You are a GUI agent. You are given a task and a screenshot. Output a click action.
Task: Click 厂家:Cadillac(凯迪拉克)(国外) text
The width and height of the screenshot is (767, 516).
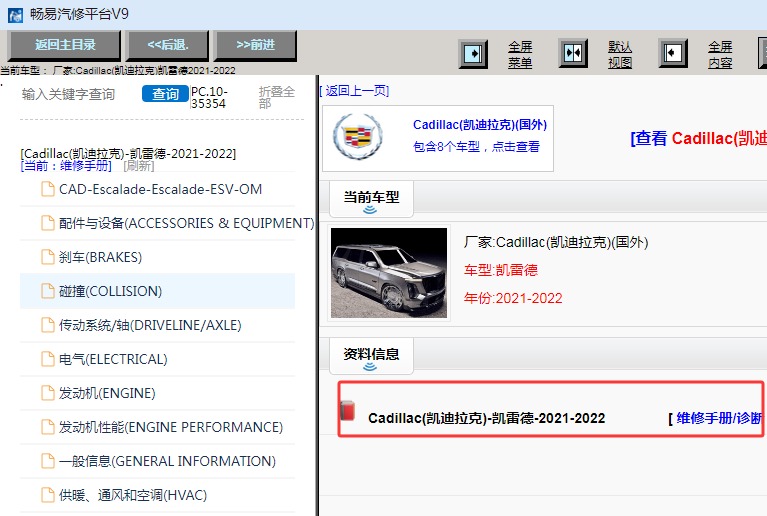click(556, 242)
